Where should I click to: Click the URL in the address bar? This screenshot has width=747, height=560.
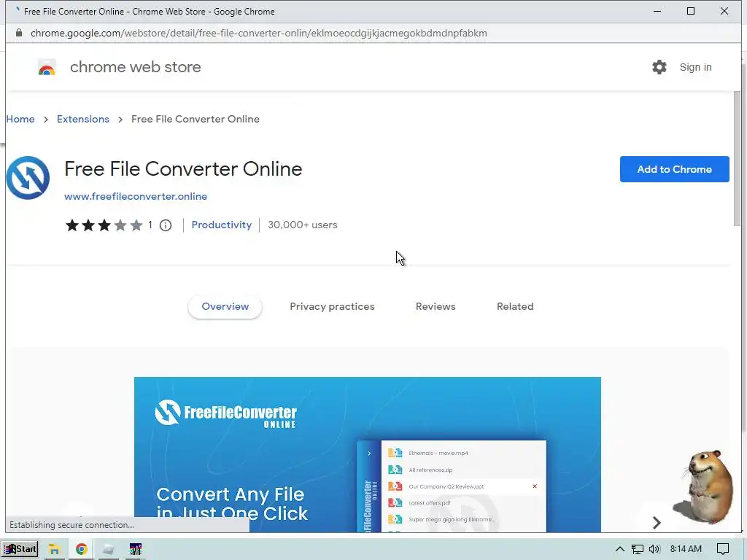pyautogui.click(x=259, y=33)
